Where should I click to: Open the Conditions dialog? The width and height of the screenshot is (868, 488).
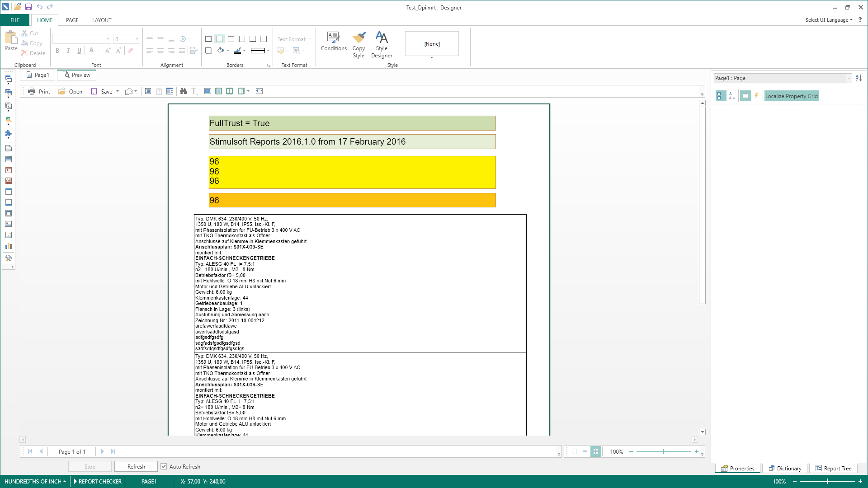tap(334, 42)
